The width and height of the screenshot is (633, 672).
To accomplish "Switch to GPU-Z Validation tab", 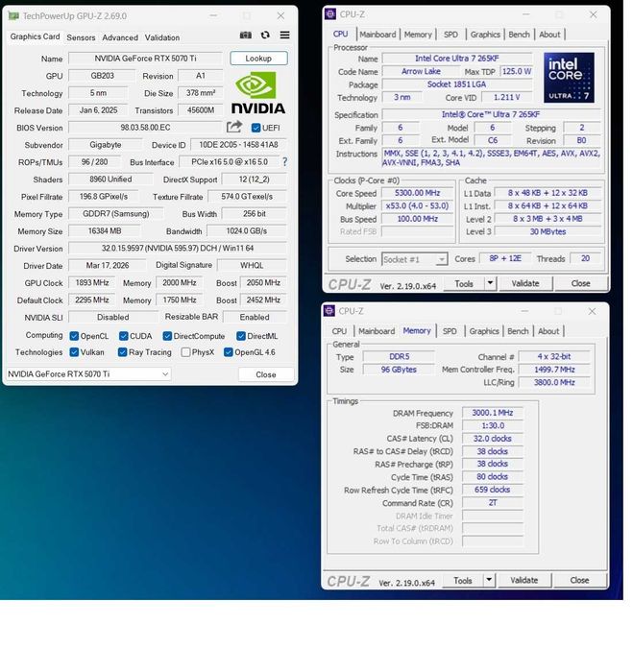I will point(162,37).
